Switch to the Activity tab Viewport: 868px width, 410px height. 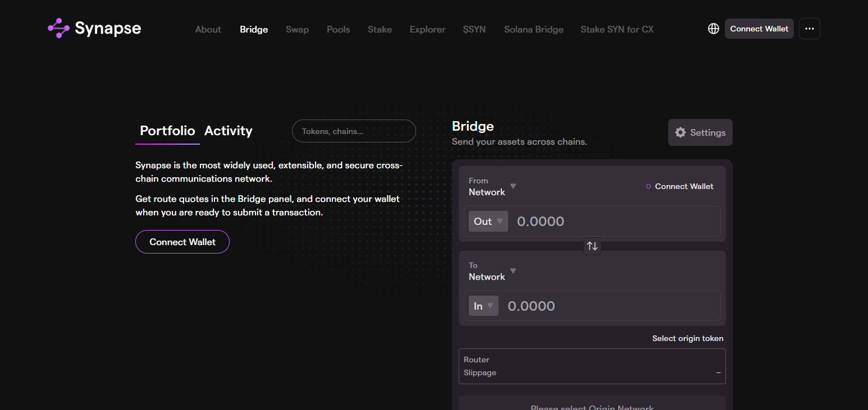tap(228, 130)
